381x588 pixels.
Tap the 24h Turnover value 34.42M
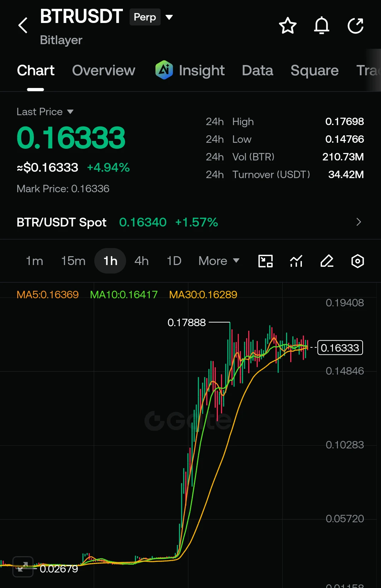(x=346, y=175)
